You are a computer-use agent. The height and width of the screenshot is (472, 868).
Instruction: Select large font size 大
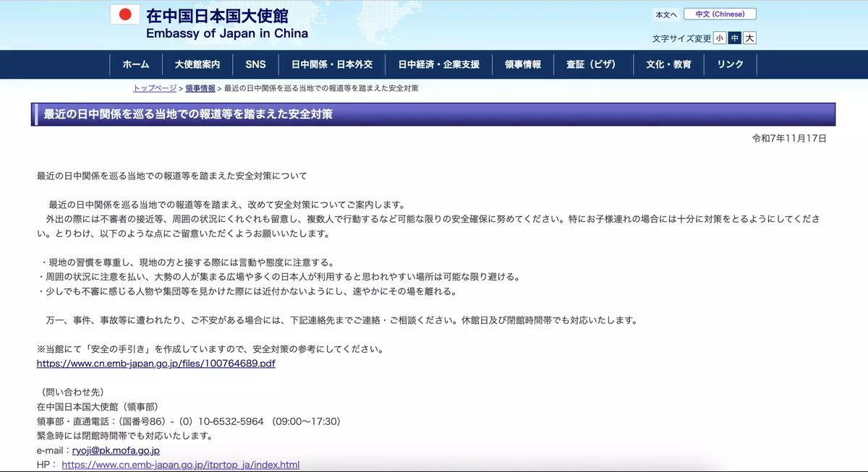[x=750, y=38]
